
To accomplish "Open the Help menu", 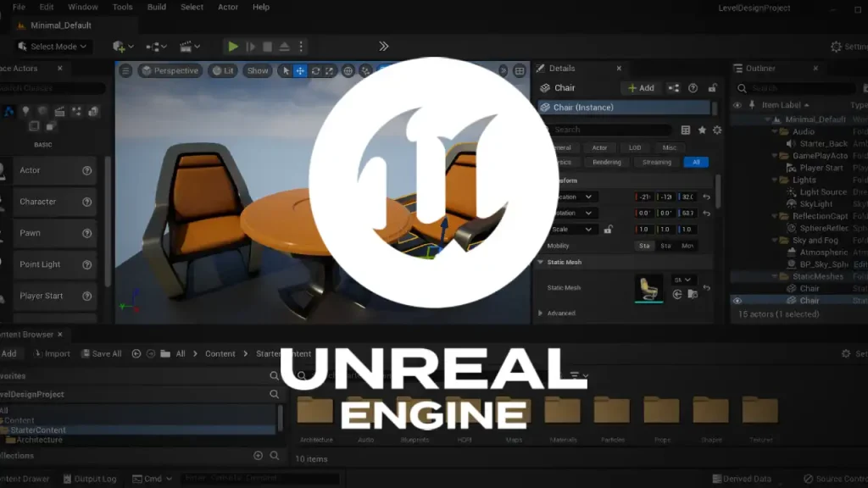I will click(x=261, y=7).
